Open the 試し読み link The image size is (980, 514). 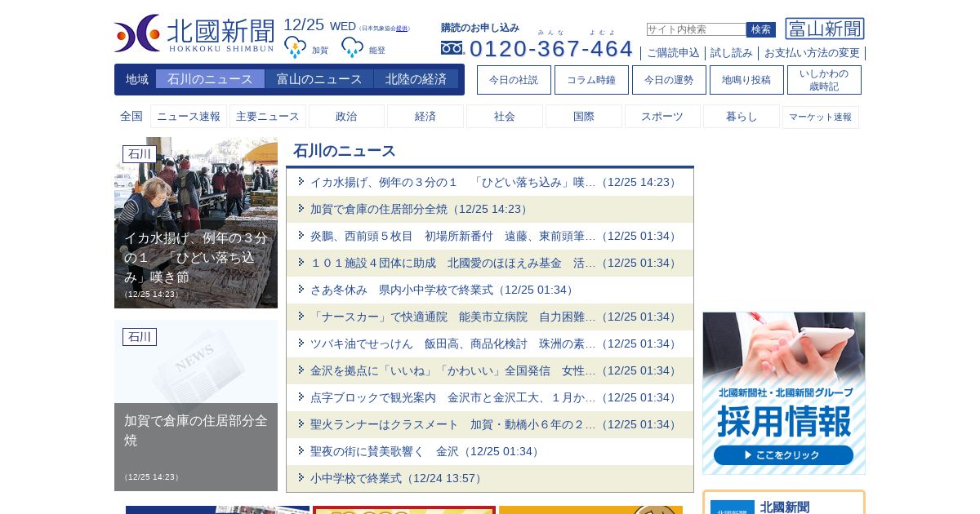tap(732, 53)
